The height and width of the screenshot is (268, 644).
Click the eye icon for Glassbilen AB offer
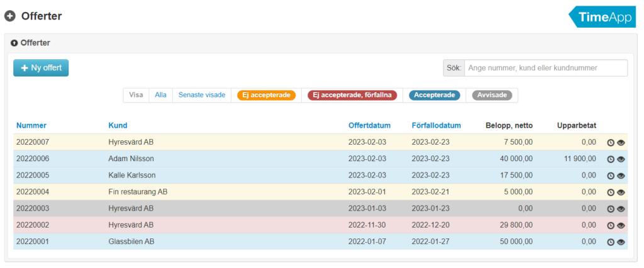point(621,242)
